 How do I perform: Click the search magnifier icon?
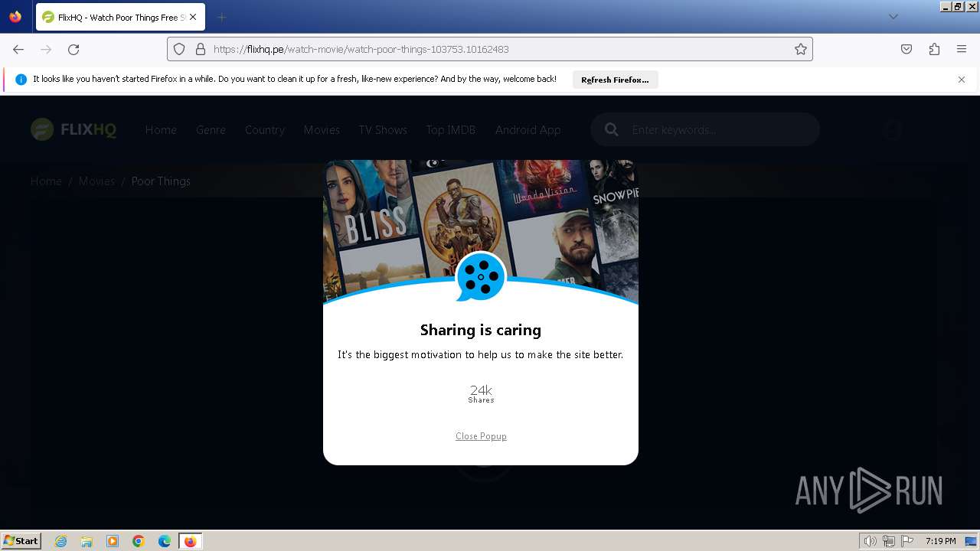coord(611,130)
